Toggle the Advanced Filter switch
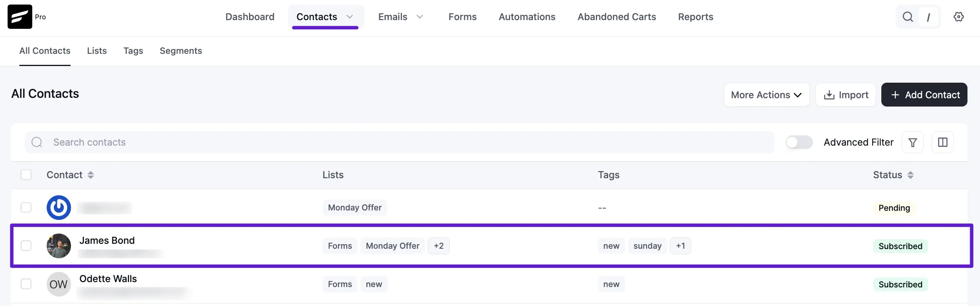 coord(799,142)
